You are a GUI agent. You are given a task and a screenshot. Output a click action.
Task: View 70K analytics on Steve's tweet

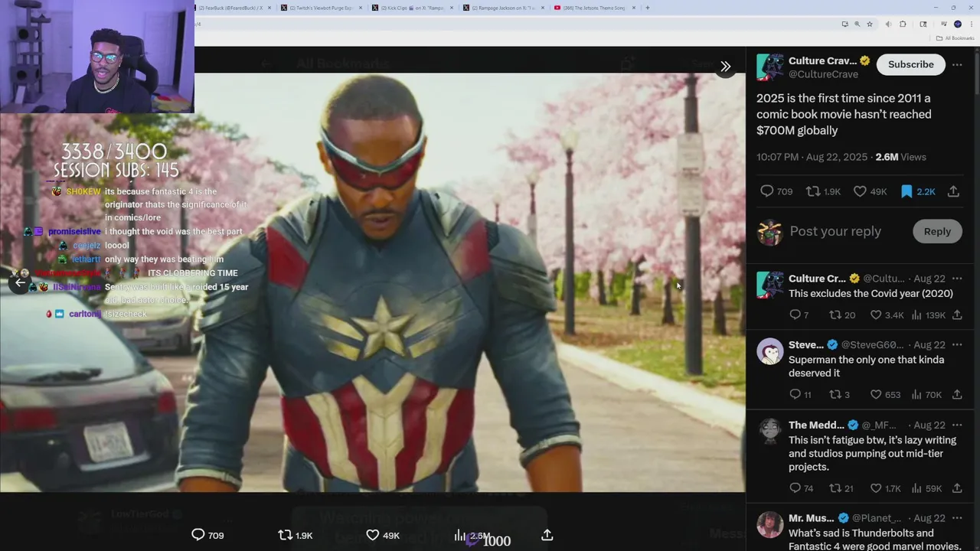tap(926, 395)
